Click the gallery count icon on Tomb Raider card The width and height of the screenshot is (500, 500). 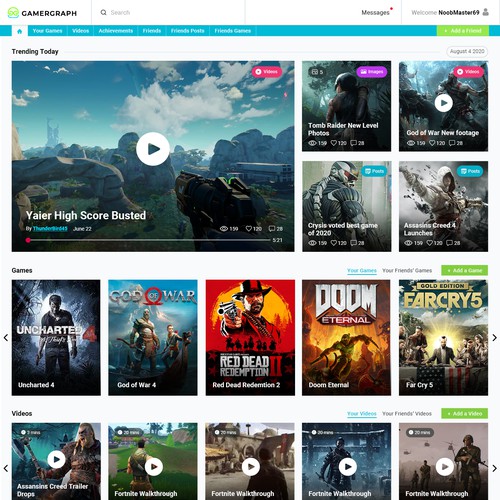pos(315,72)
